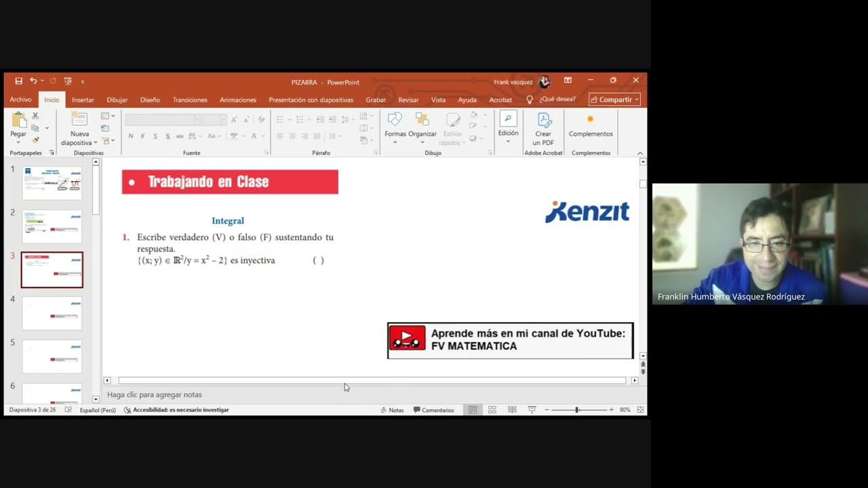This screenshot has height=488, width=868.
Task: Start slideshow from status bar icon
Action: click(x=532, y=410)
